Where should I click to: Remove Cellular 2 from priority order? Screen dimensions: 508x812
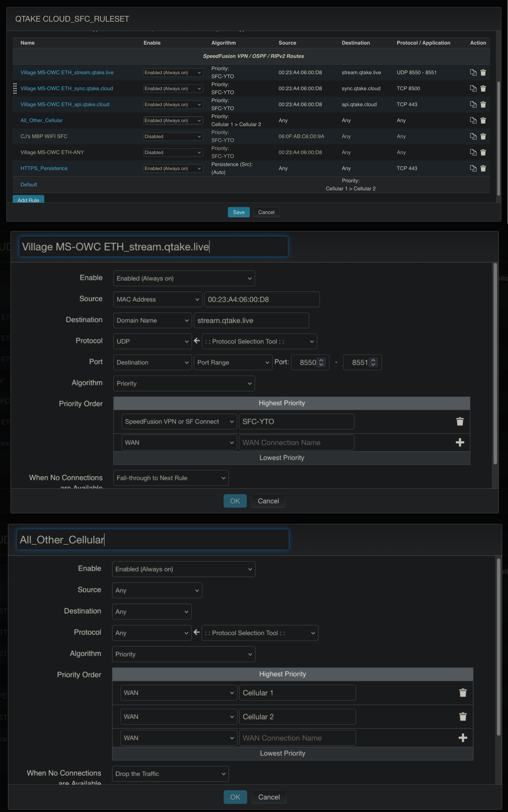(x=463, y=716)
